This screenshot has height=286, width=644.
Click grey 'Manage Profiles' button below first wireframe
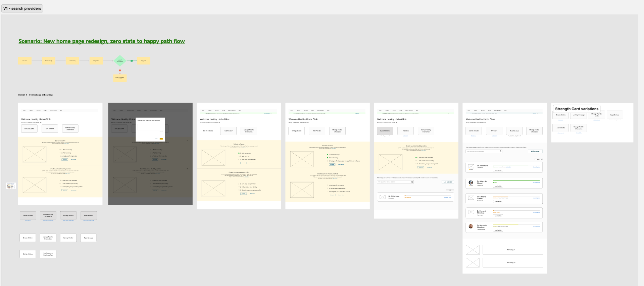pos(68,215)
